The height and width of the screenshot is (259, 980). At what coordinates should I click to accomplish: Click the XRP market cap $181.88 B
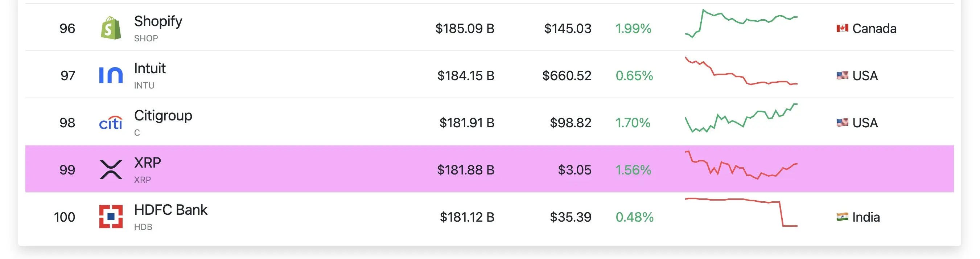466,170
